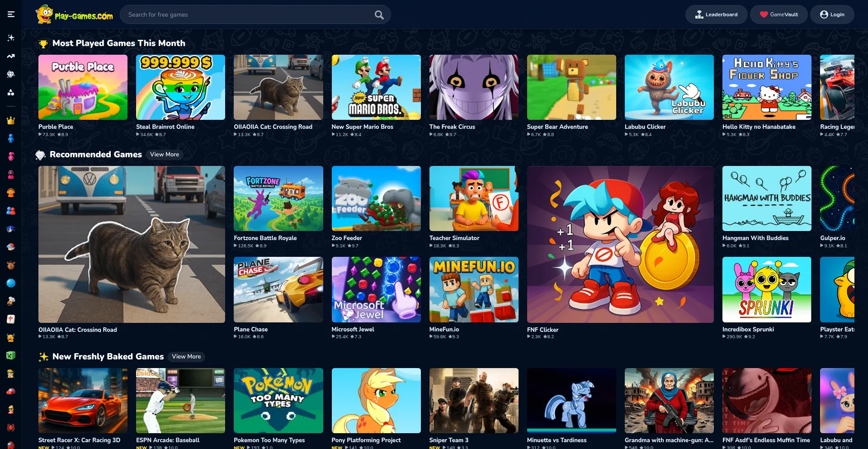This screenshot has width=868, height=449.
Task: Open the Teacher Simulator thumbnail
Action: click(x=474, y=199)
